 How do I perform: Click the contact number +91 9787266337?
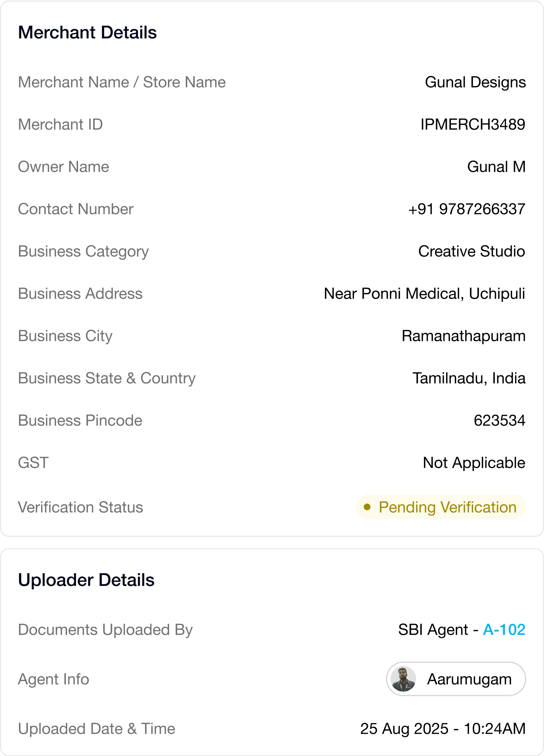466,209
